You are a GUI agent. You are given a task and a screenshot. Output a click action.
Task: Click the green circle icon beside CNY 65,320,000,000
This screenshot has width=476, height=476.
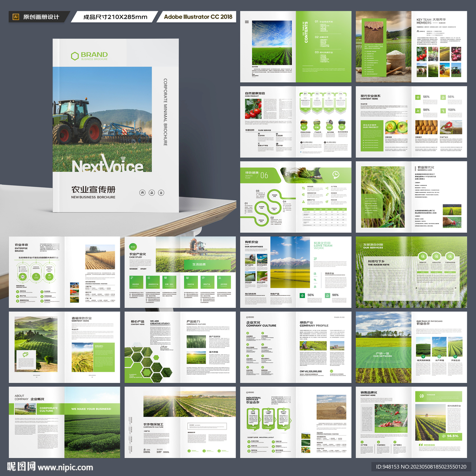331,371
